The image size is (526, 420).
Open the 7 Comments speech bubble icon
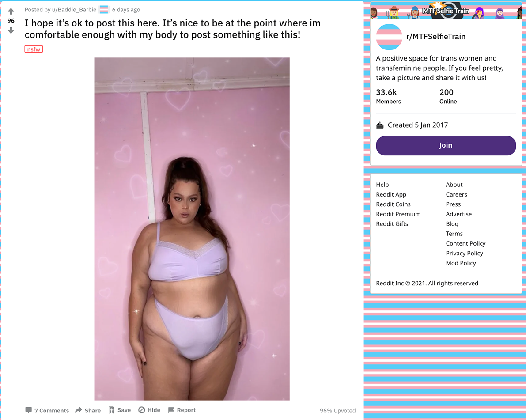click(x=29, y=410)
